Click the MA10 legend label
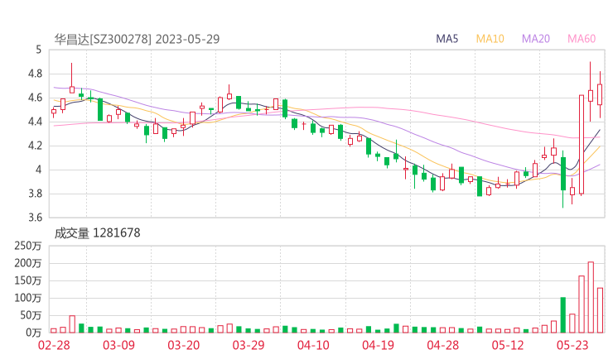 tap(490, 39)
